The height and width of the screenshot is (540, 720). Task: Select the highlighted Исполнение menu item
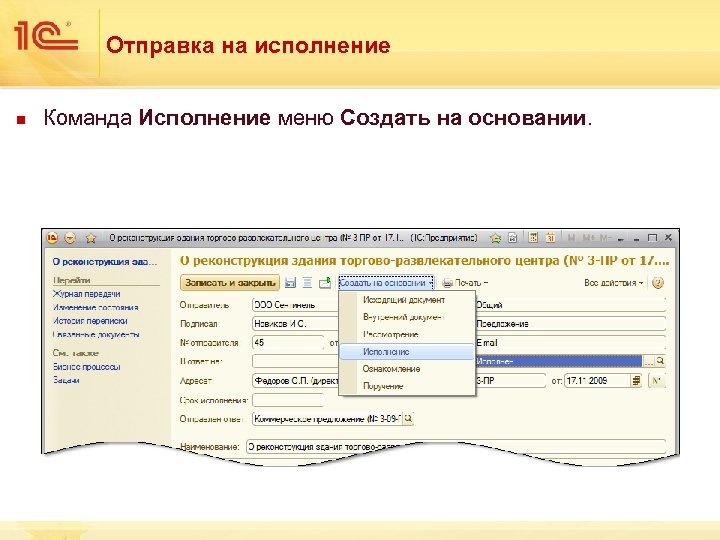pyautogui.click(x=407, y=352)
